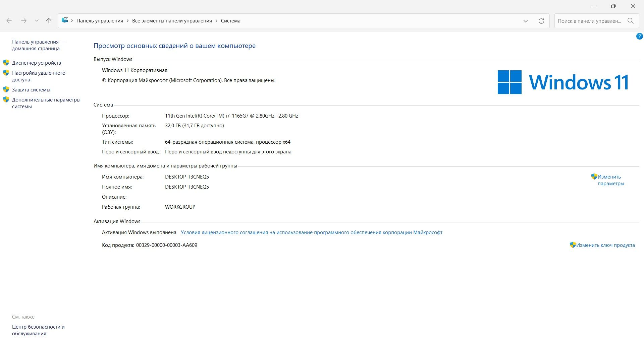This screenshot has width=644, height=345.
Task: Close the System window
Action: (633, 6)
